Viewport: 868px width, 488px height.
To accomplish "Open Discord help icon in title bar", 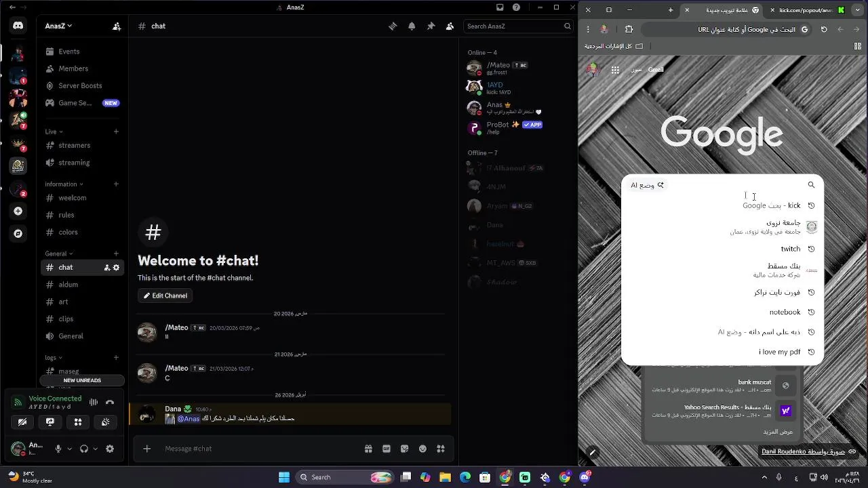I will click(517, 7).
